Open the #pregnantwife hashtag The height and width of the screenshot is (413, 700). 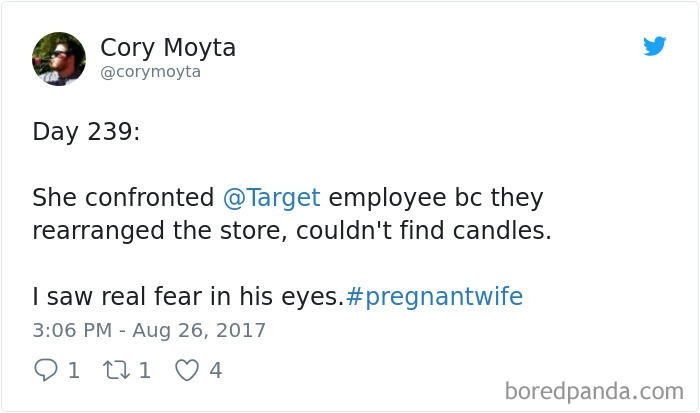click(434, 296)
